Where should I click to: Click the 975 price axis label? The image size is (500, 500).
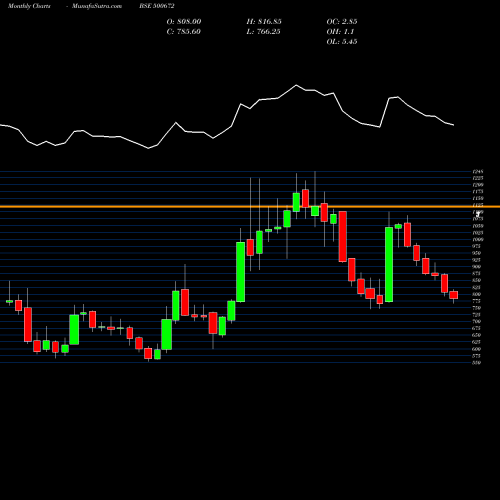(477, 246)
